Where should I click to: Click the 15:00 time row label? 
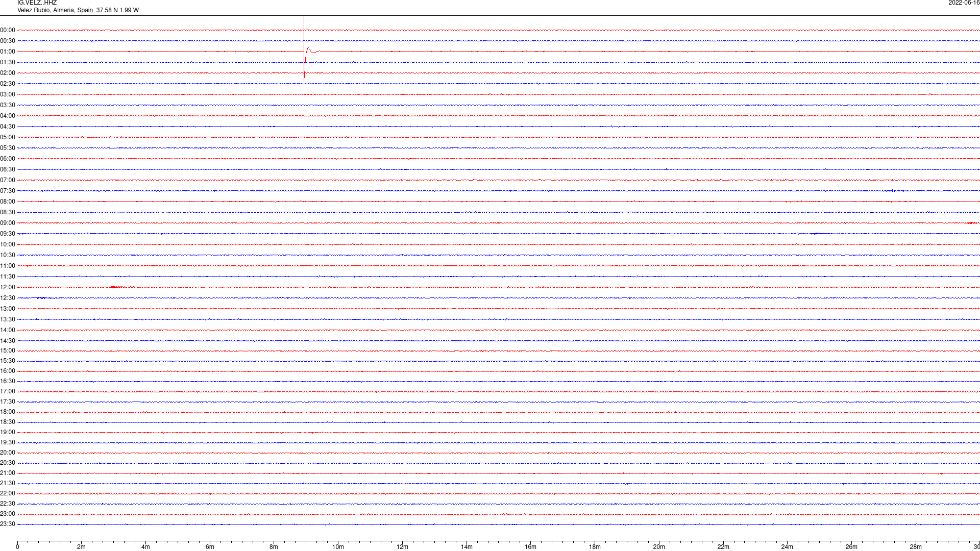(8, 350)
